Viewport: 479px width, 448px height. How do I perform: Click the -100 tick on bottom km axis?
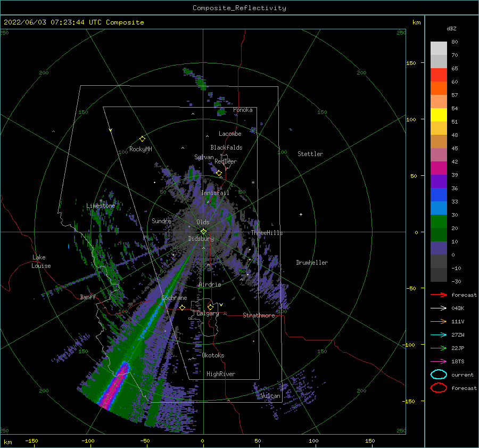pyautogui.click(x=88, y=441)
